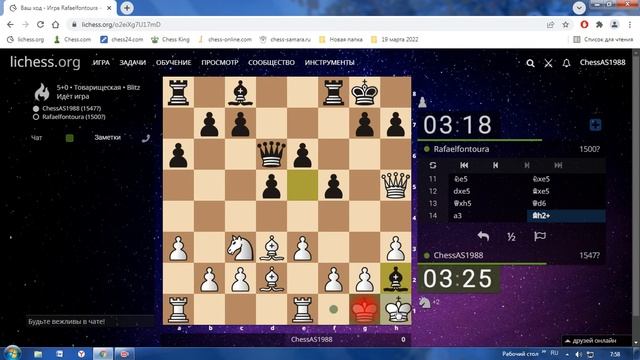Click RU language indicator in tray
The image size is (640, 360).
tap(554, 353)
